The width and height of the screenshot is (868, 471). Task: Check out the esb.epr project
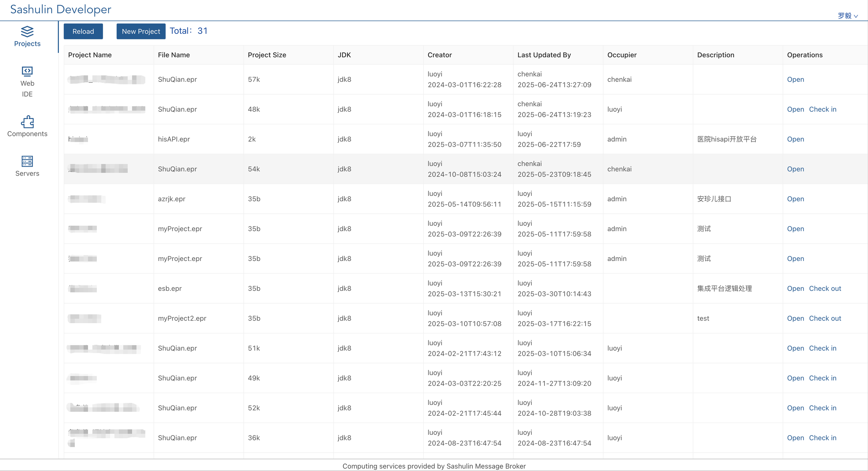tap(824, 288)
